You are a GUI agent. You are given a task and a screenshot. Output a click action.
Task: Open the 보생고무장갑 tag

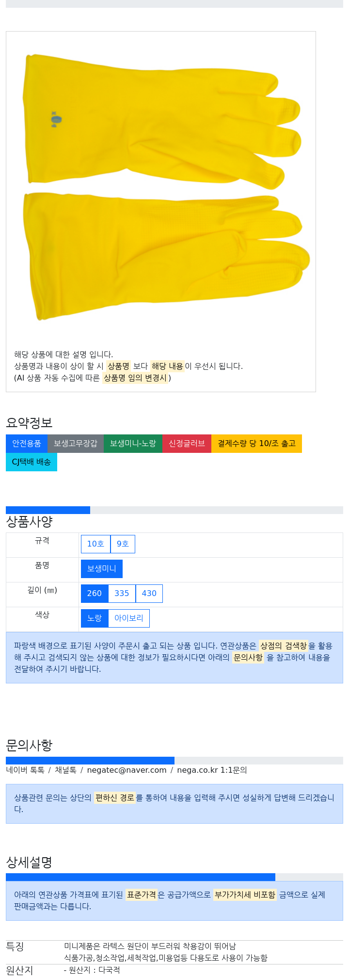tap(76, 444)
